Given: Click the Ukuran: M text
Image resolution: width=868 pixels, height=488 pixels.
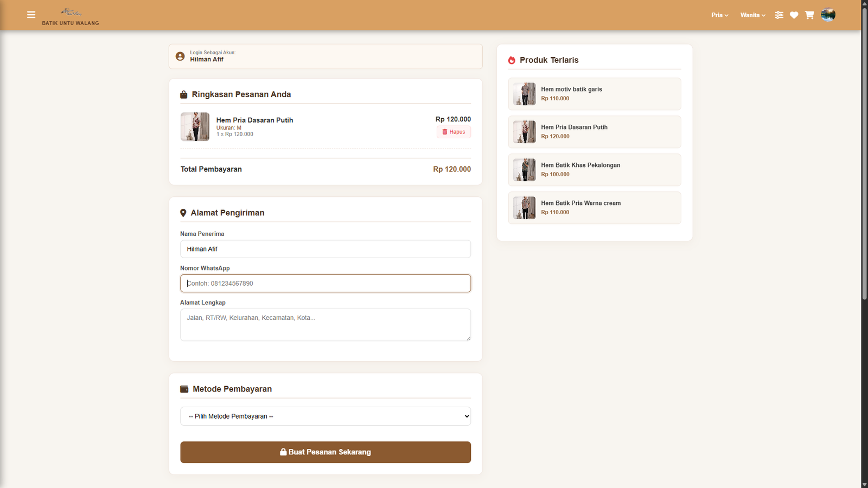Looking at the screenshot, I should coord(229,128).
